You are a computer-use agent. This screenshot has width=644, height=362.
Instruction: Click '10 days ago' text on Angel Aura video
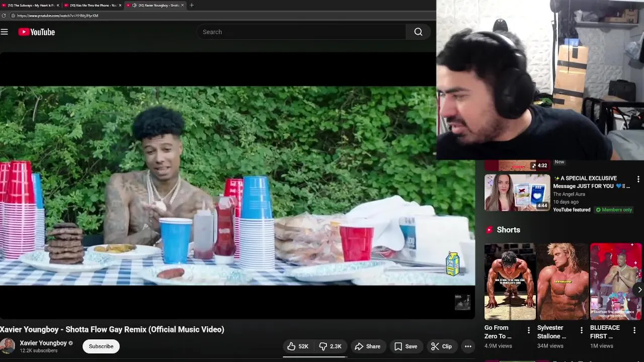click(x=566, y=202)
